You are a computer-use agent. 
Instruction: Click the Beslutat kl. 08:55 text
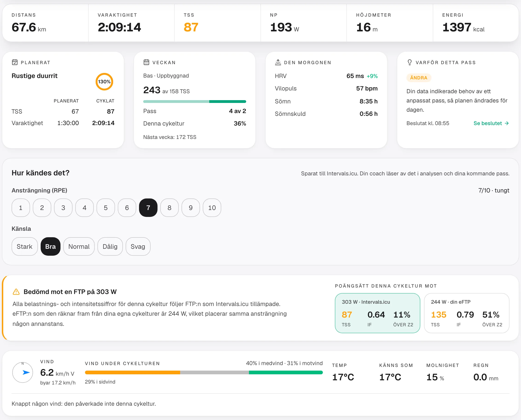[x=428, y=123]
